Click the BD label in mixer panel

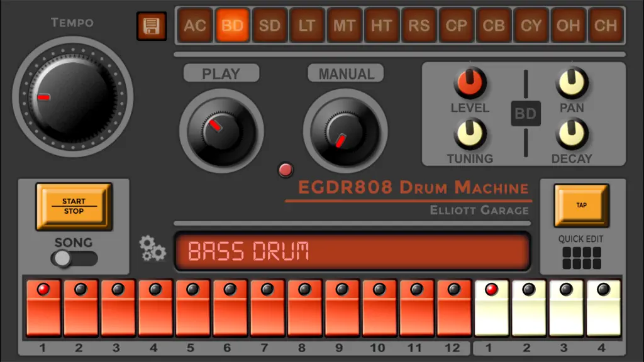click(526, 113)
